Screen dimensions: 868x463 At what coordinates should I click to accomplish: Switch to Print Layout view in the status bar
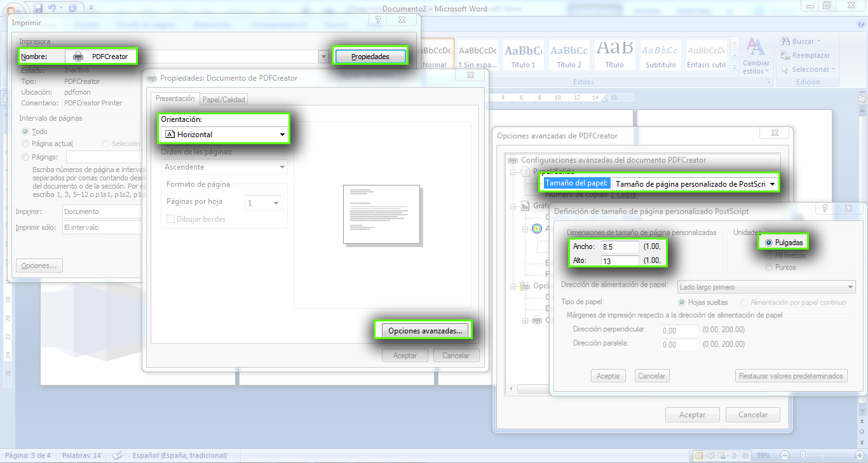point(699,455)
